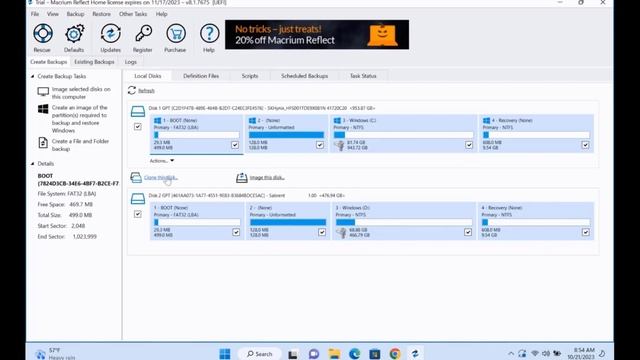Image resolution: width=640 pixels, height=360 pixels.
Task: Click Disk 1 Windows (C) usage bar
Action: 403,135
